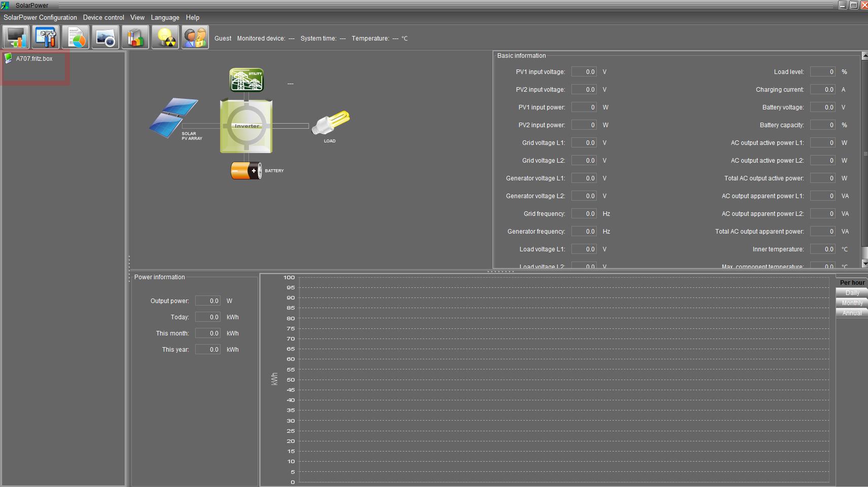The width and height of the screenshot is (868, 487).
Task: Open the hammer and wrench settings icon
Action: (x=46, y=38)
